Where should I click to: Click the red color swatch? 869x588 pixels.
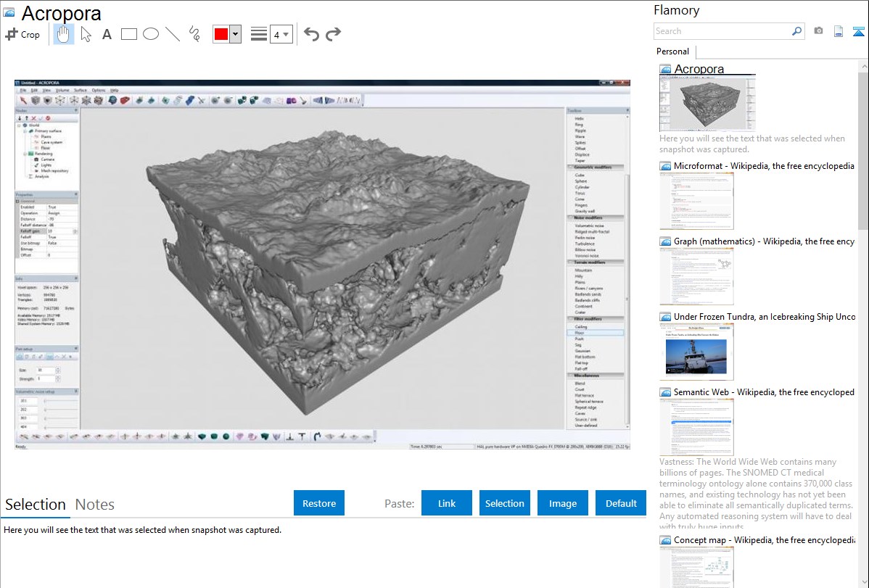(221, 34)
